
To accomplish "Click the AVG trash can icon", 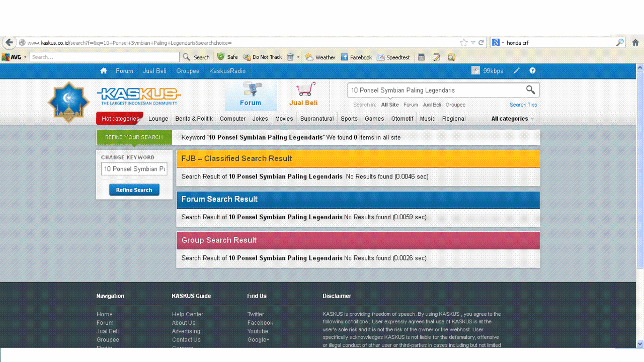I will pos(290,57).
